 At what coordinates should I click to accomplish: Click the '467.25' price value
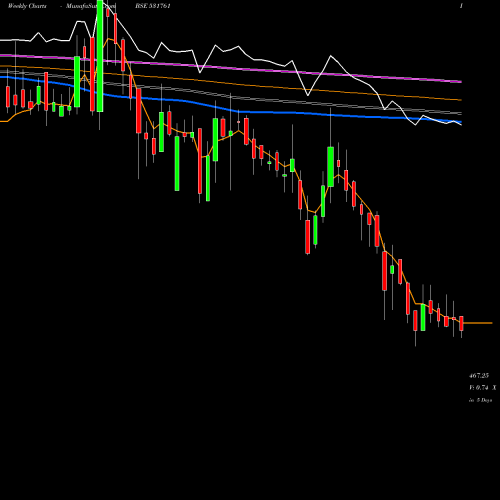click(x=479, y=376)
